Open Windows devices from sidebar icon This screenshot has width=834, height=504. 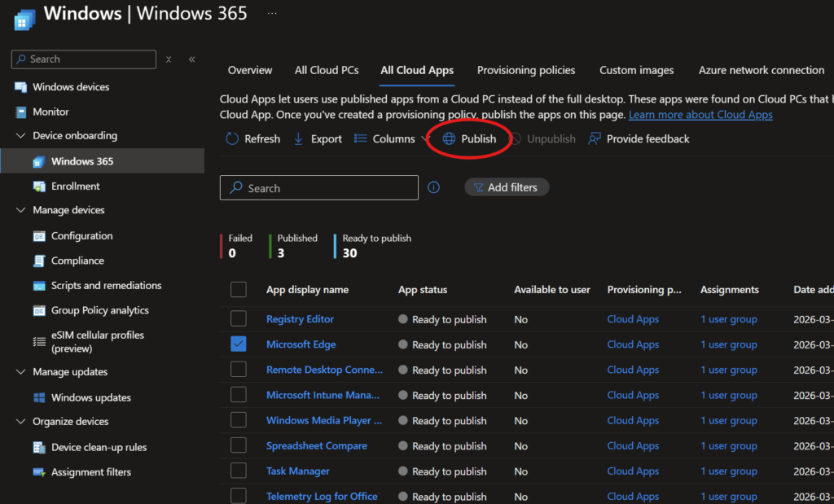[21, 87]
